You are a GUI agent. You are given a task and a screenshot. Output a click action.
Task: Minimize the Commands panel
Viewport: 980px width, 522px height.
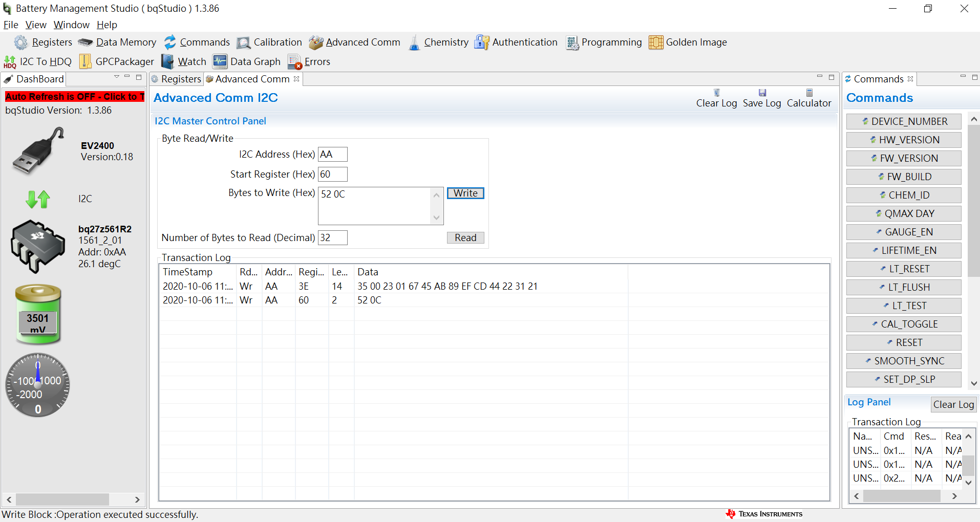click(x=963, y=77)
